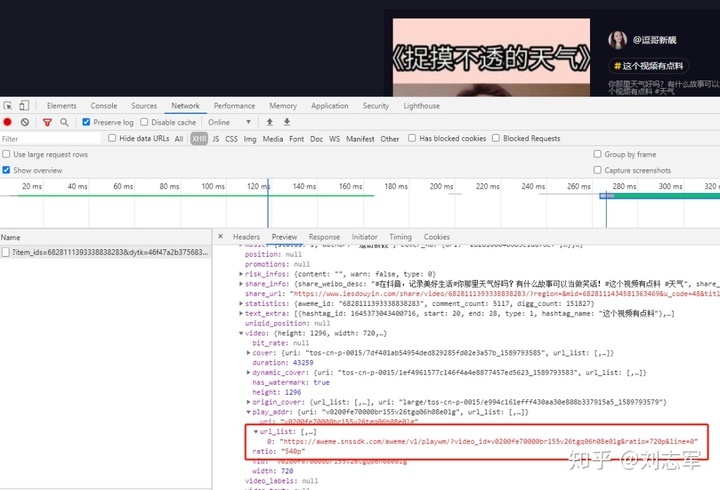This screenshot has width=720, height=490.
Task: Click the import HAR upload arrow
Action: pos(270,122)
